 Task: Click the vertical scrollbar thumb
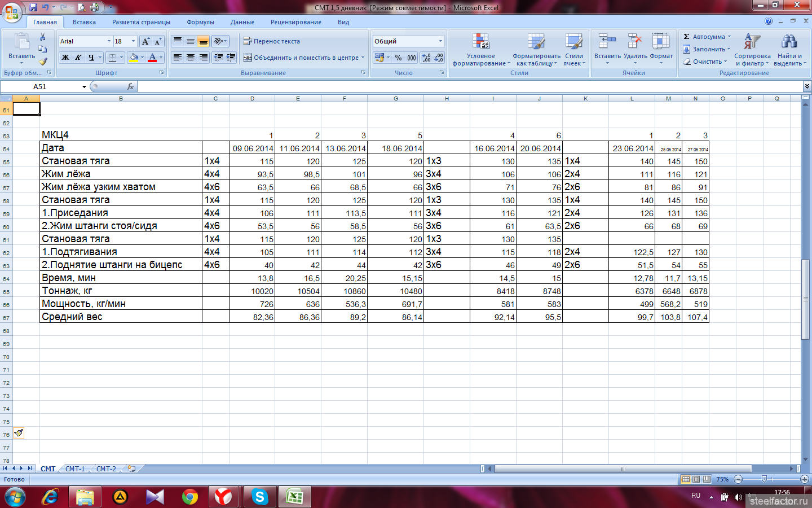805,299
